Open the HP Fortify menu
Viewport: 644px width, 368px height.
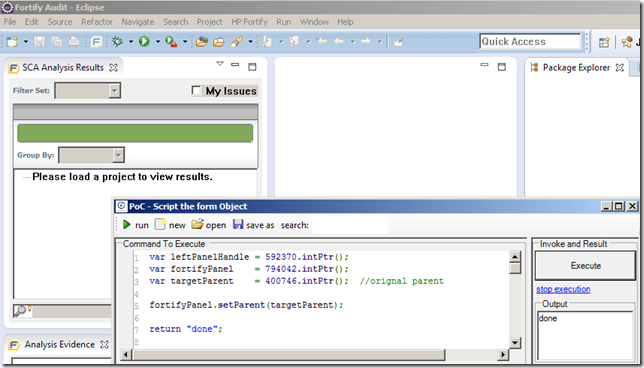pyautogui.click(x=249, y=22)
